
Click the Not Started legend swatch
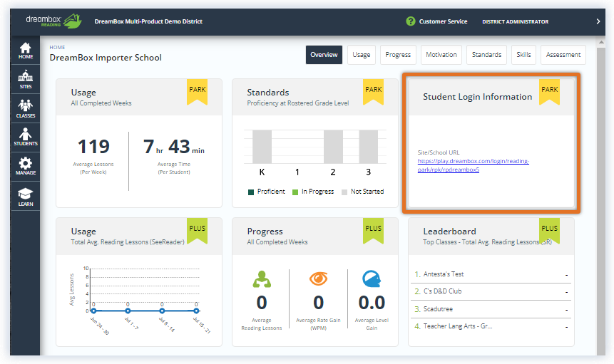click(x=344, y=192)
